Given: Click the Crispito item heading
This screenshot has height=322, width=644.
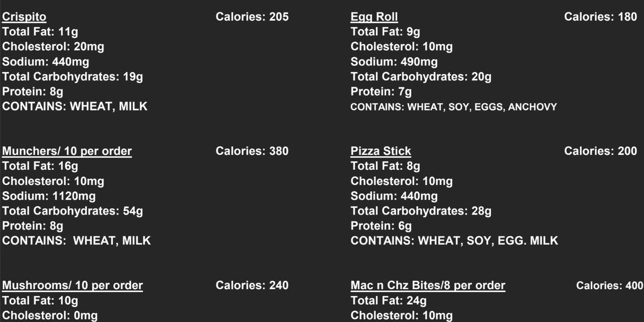Looking at the screenshot, I should point(24,17).
